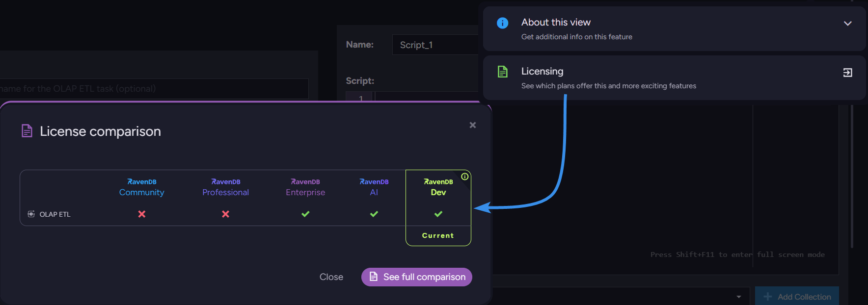The image size is (868, 305).
Task: Close the License comparison dialog with X
Action: [473, 125]
